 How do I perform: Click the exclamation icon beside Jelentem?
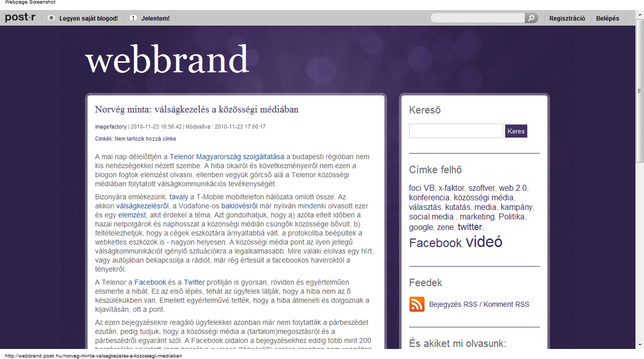pos(133,18)
